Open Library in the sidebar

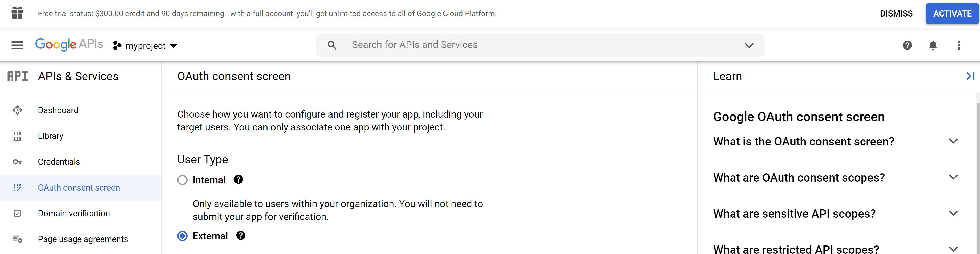point(81,136)
